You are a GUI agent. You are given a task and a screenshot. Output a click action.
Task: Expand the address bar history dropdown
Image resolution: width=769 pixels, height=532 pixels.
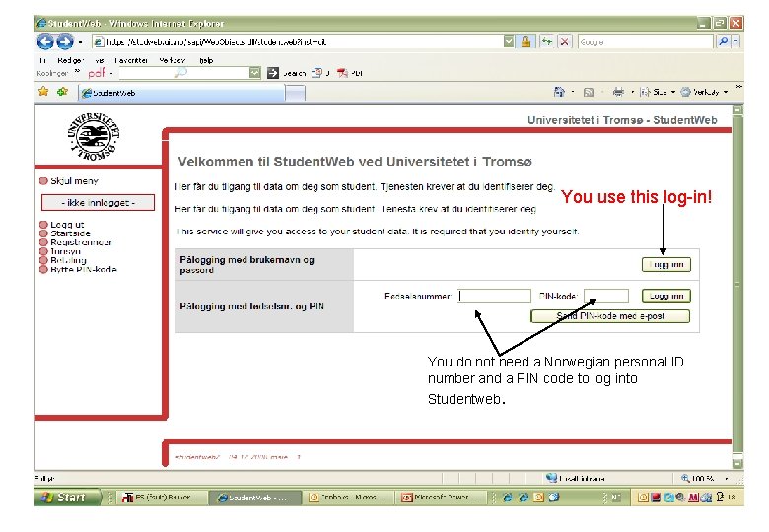click(x=509, y=42)
